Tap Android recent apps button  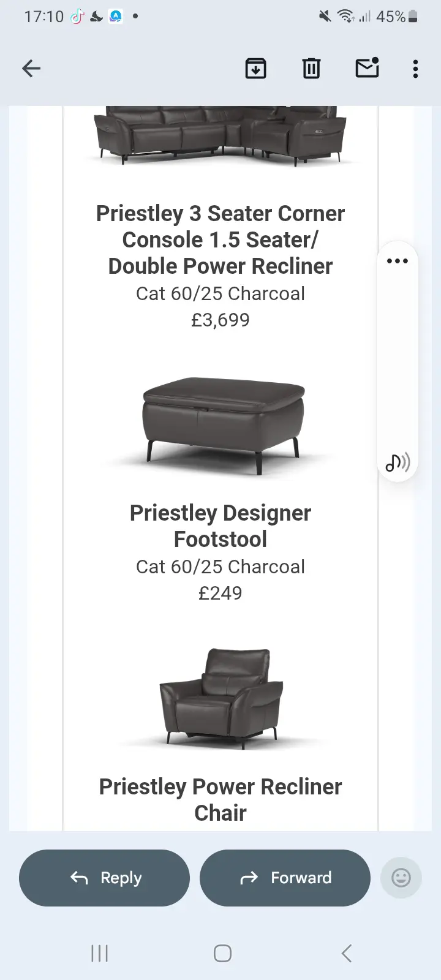click(99, 953)
